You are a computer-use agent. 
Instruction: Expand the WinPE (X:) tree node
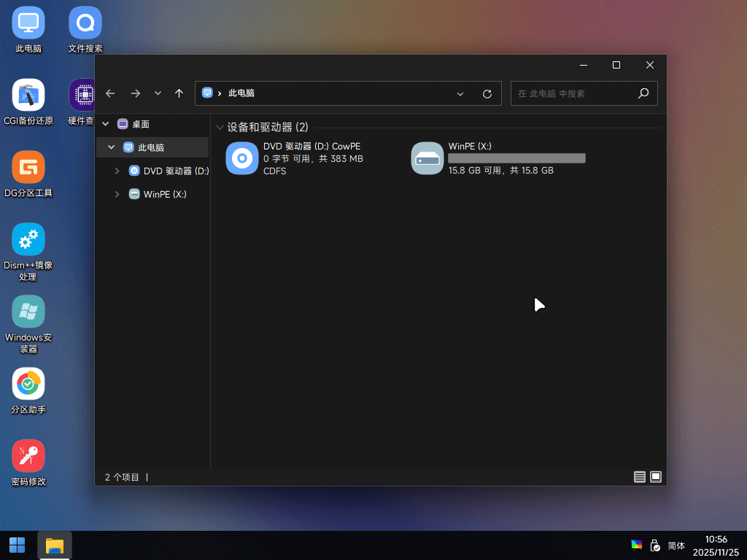(117, 194)
